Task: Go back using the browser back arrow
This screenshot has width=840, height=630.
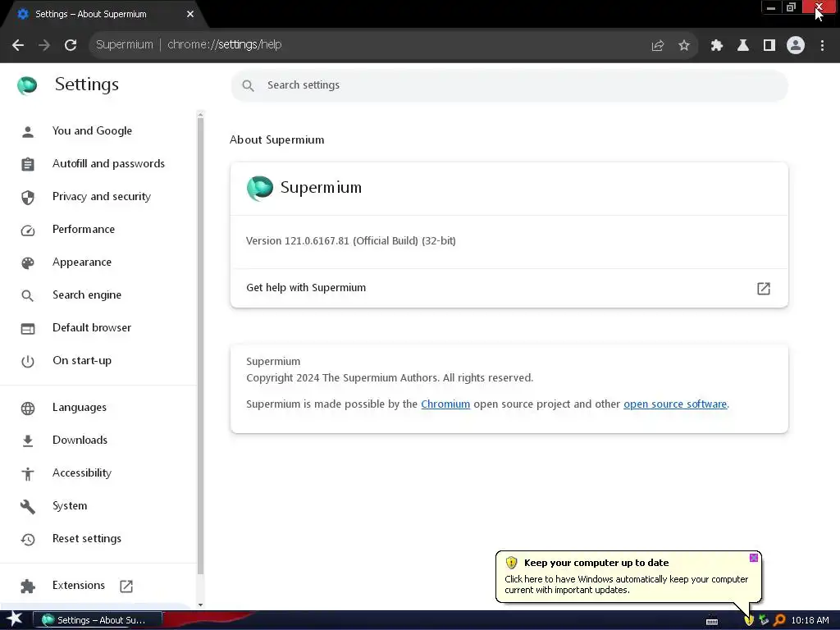Action: point(18,45)
